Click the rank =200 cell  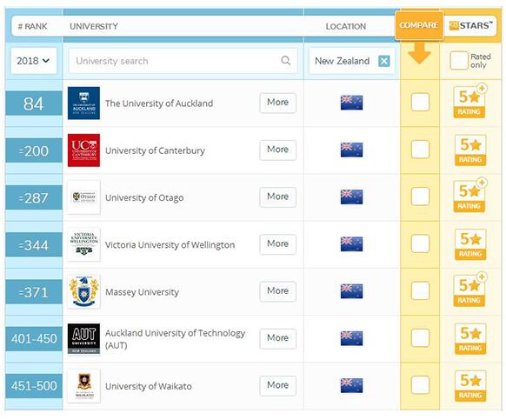(x=34, y=150)
